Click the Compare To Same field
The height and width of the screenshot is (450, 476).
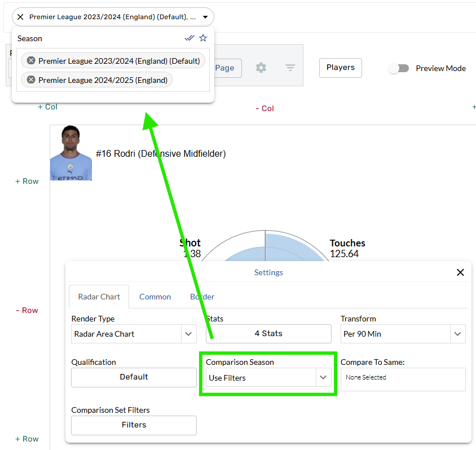pos(403,380)
